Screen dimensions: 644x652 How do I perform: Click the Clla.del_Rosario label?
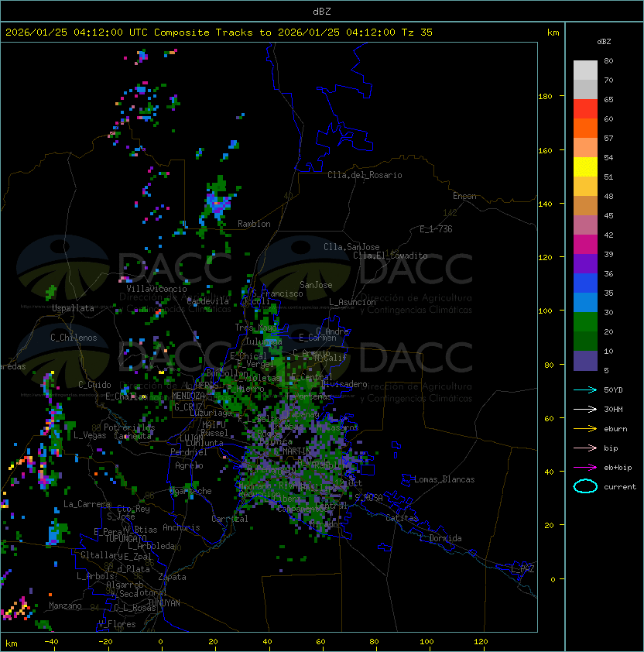[365, 175]
